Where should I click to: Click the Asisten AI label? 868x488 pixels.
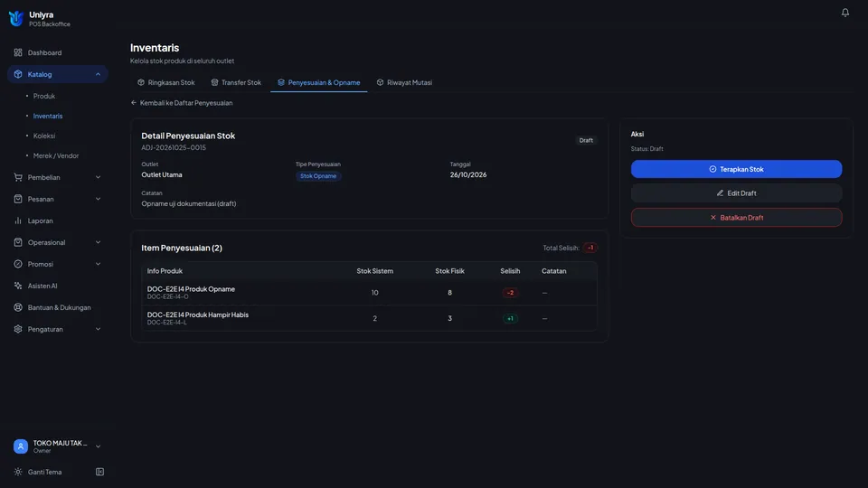point(42,286)
